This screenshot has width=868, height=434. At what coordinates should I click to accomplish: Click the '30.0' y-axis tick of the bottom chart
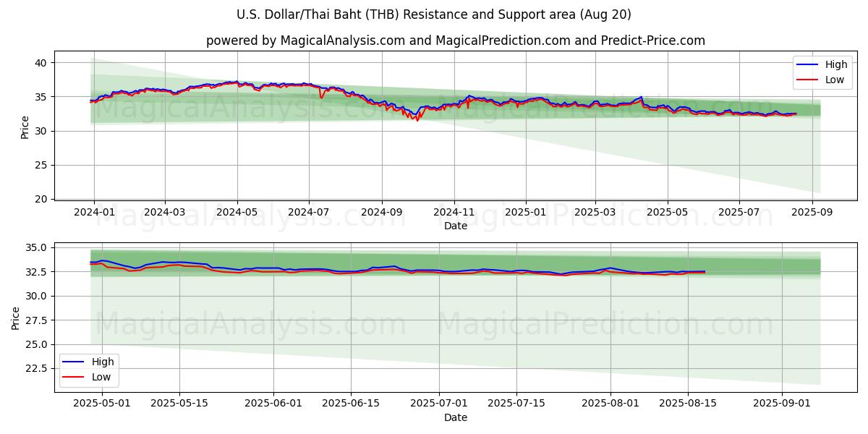pos(38,296)
